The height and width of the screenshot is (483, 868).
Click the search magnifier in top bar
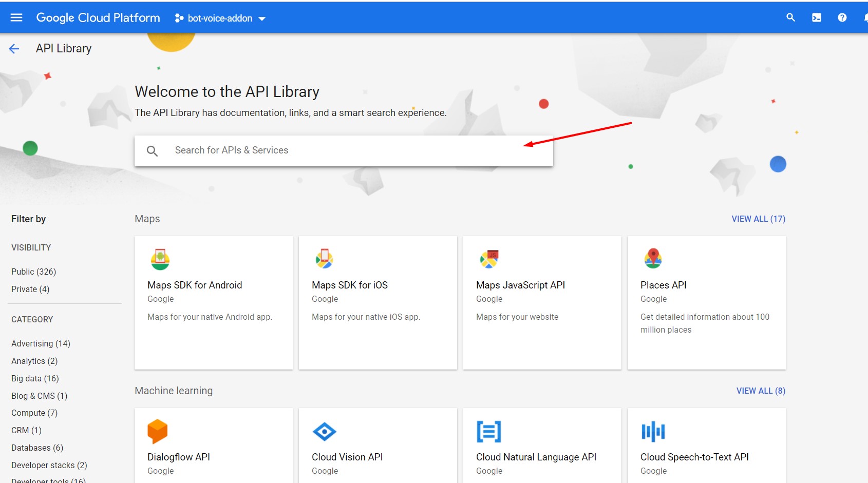tap(790, 18)
